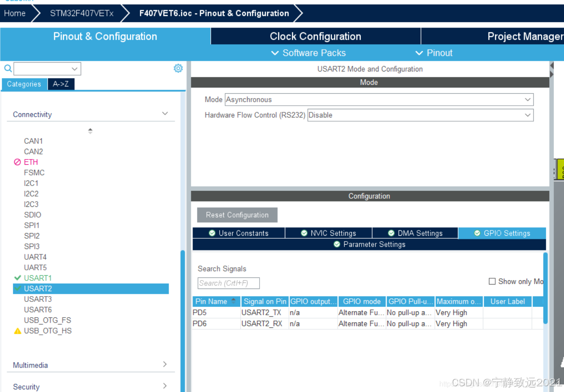The image size is (564, 392).
Task: Switch to the A->Z tab
Action: pos(61,84)
